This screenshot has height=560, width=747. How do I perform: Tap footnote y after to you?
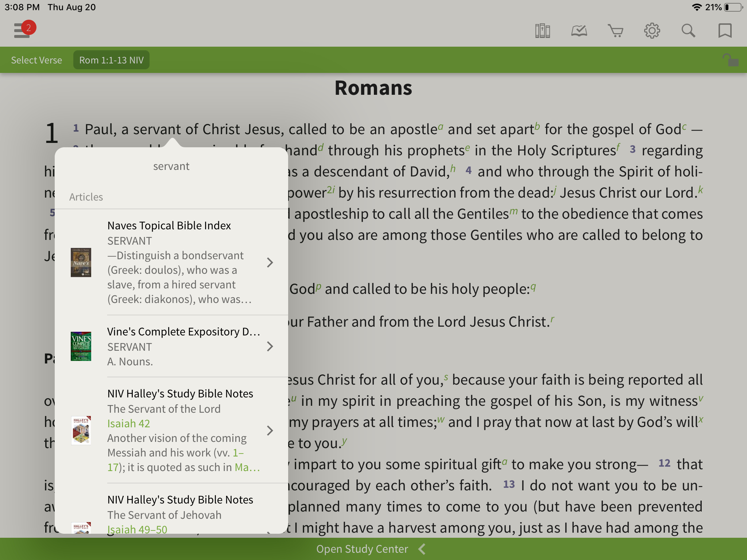[x=344, y=442]
